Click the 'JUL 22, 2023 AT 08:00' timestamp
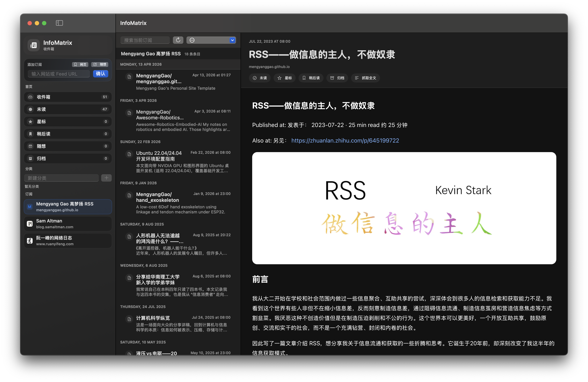The width and height of the screenshot is (588, 382). [270, 41]
